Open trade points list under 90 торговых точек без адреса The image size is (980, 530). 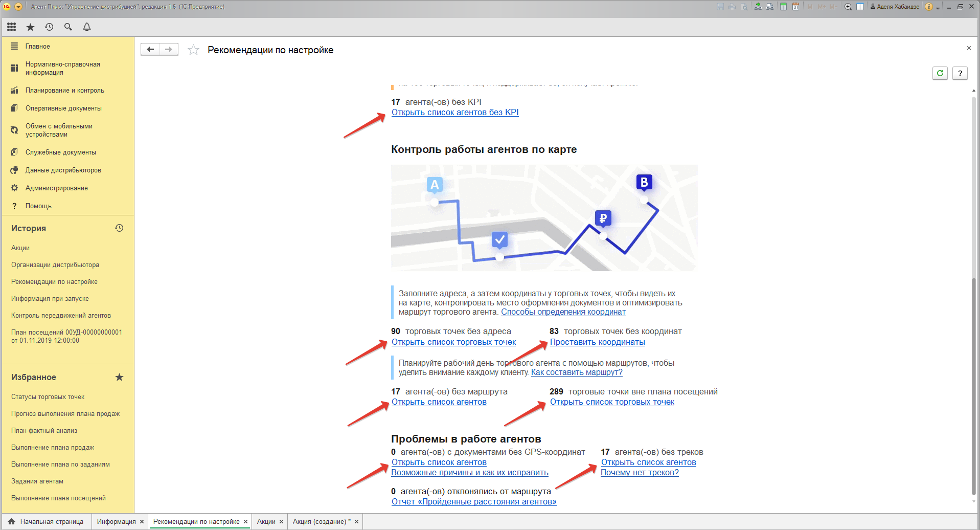point(454,342)
